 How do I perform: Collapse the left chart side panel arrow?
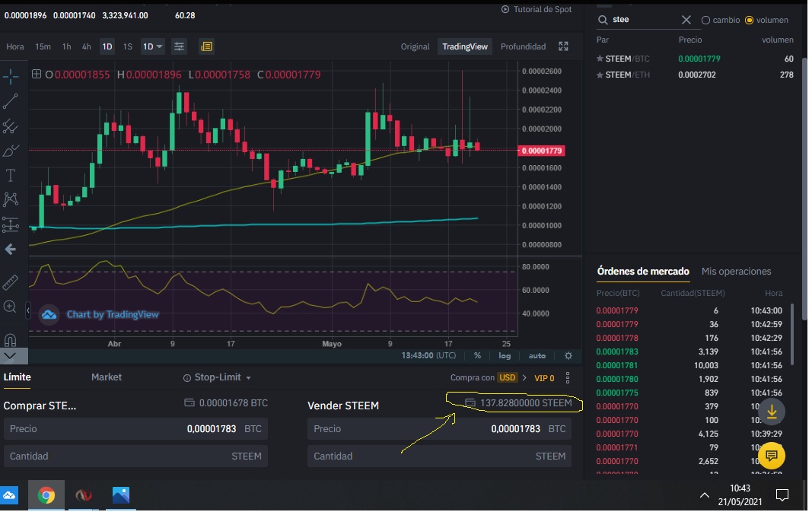tap(28, 310)
